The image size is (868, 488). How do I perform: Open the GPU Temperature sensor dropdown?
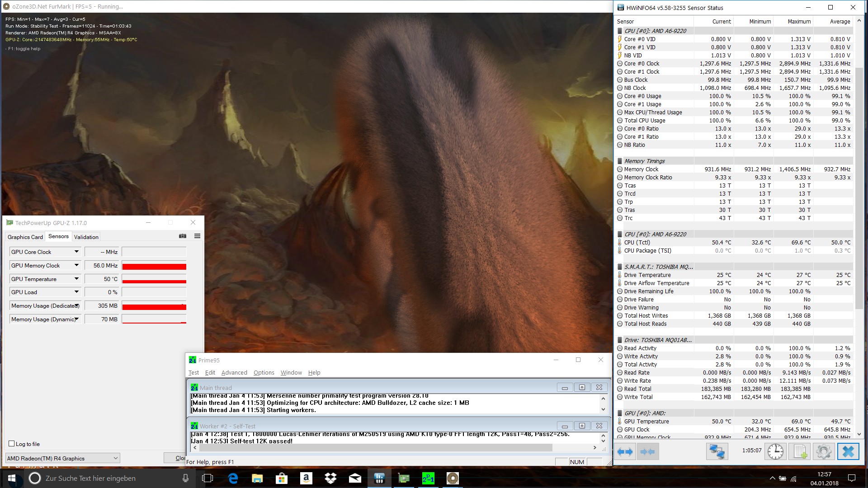coord(76,279)
